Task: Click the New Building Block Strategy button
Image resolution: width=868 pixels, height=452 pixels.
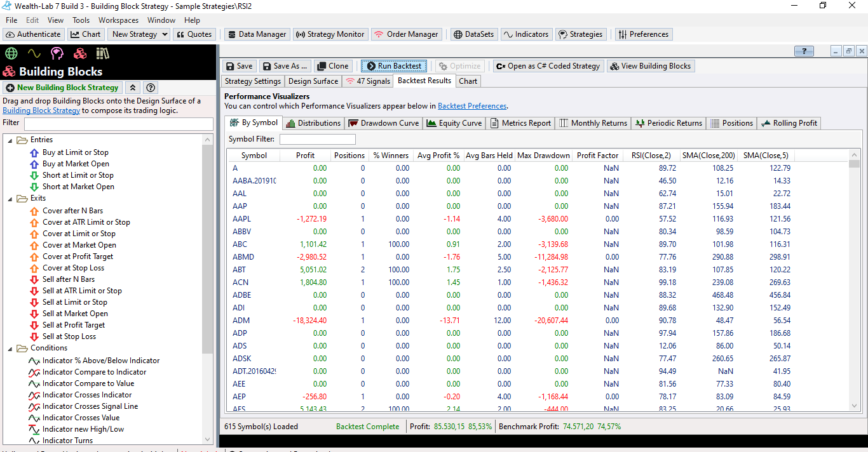Action: (x=62, y=88)
